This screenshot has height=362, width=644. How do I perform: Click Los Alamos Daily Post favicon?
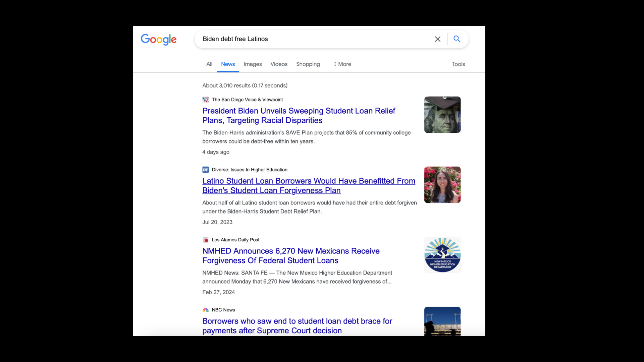(x=206, y=240)
